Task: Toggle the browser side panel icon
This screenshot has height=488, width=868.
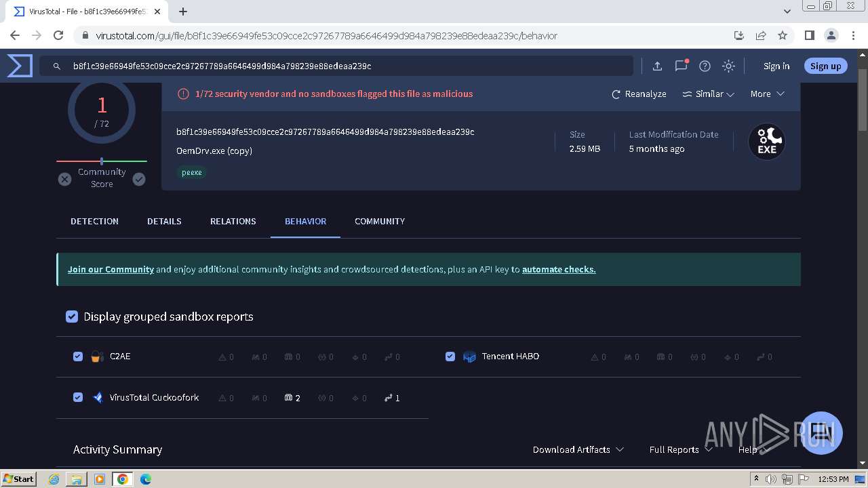Action: pos(809,35)
